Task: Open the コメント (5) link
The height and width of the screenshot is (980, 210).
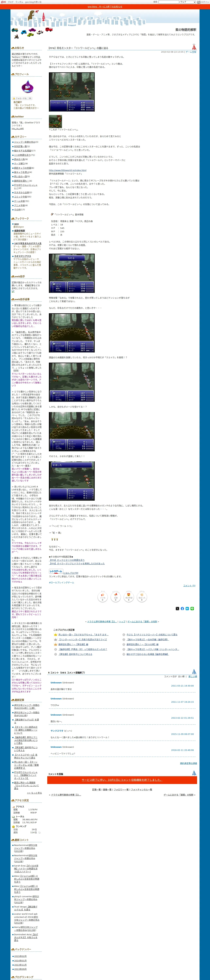Action: tap(189, 586)
